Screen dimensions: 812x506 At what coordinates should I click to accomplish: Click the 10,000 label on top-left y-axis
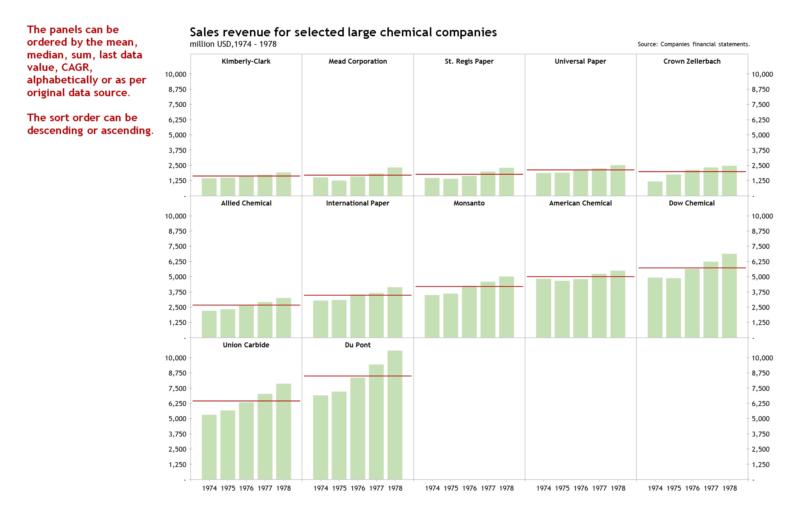coord(176,74)
